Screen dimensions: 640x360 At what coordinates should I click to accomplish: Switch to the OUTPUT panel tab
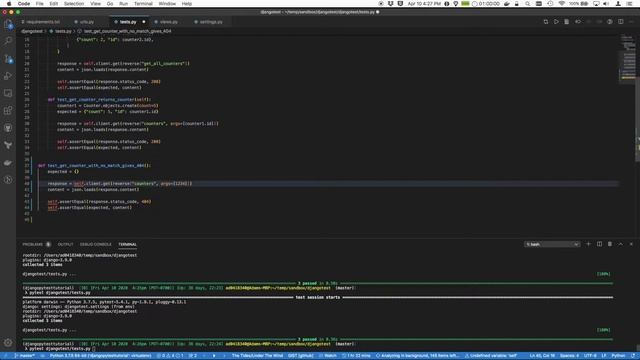[65, 244]
